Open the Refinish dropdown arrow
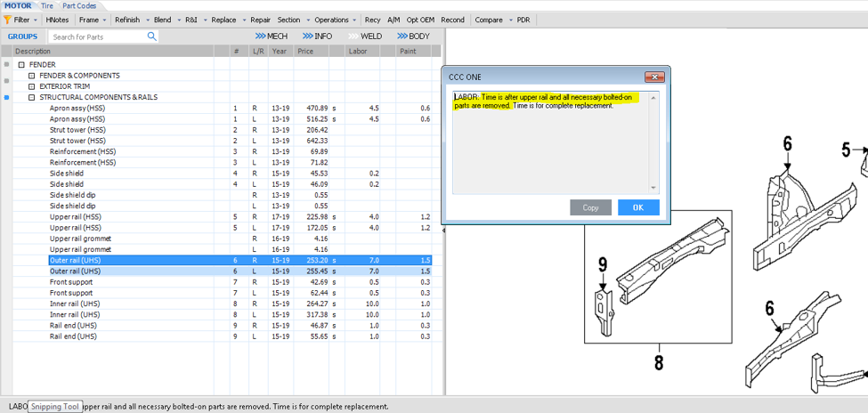The image size is (868, 413). pos(146,20)
